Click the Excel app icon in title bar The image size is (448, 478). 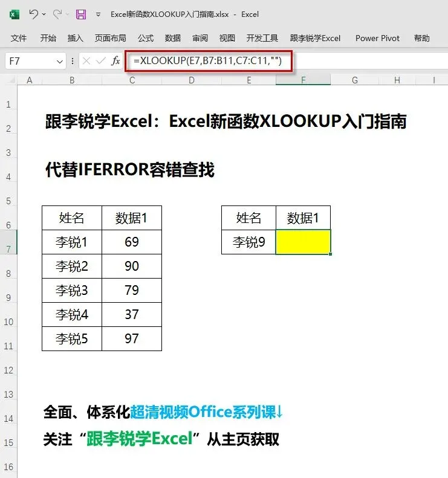(15, 15)
